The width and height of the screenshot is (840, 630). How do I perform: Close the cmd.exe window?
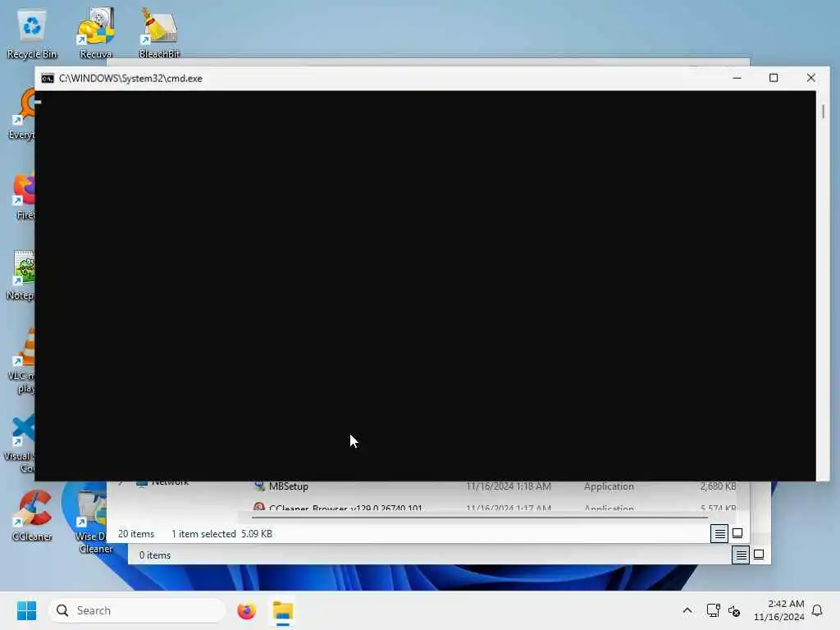point(811,78)
